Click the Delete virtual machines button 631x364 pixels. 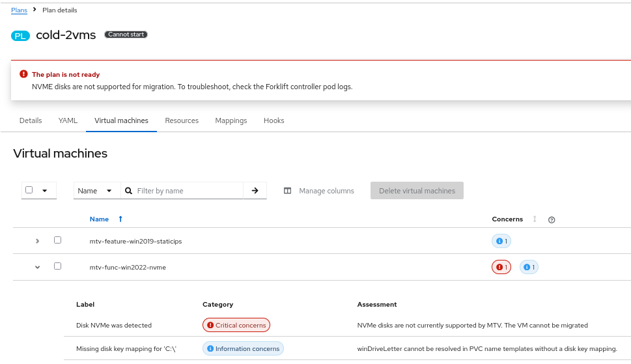pyautogui.click(x=417, y=191)
